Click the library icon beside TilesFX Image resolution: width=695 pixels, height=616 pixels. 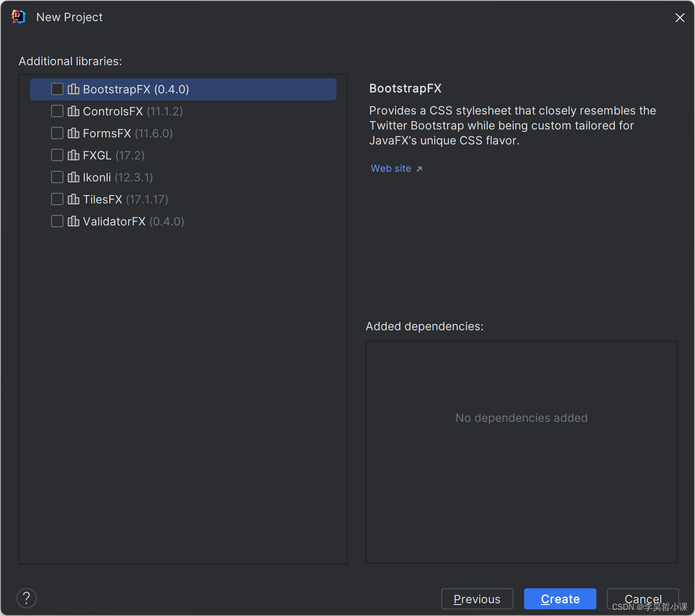click(x=74, y=199)
